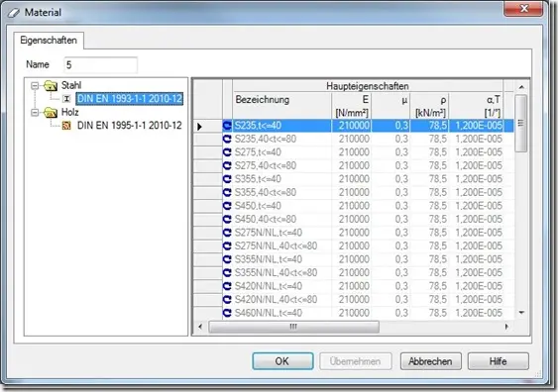
Task: Click the Material dialog title icon
Action: [14, 13]
